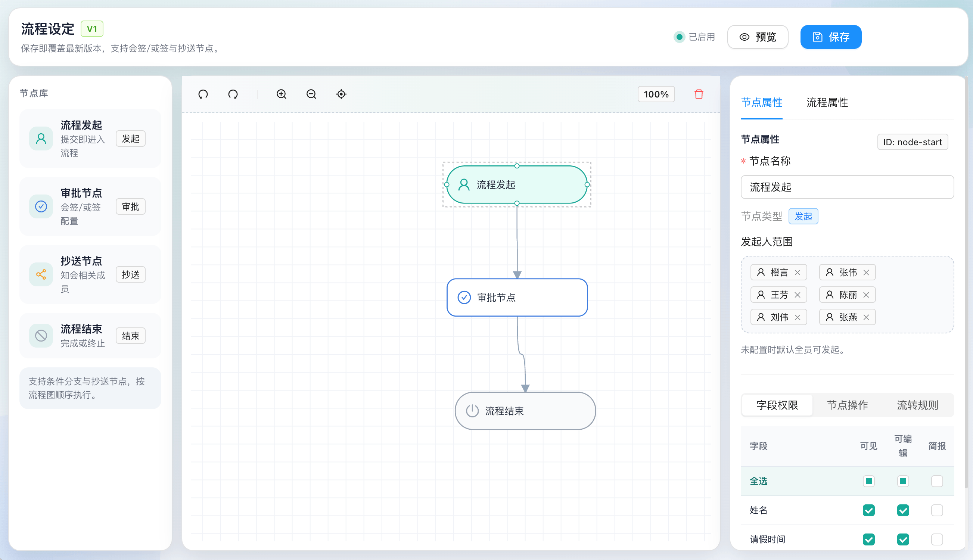This screenshot has width=973, height=560.
Task: Click the 节点名称 input field
Action: [847, 187]
